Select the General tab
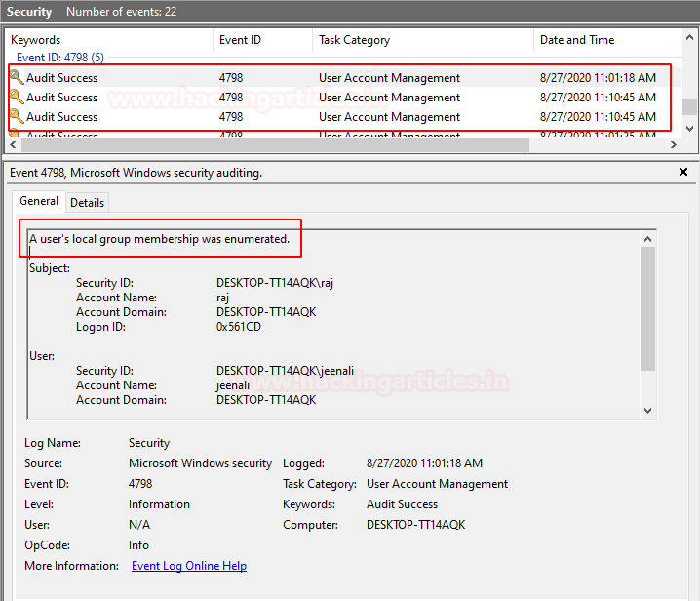The width and height of the screenshot is (700, 601). pos(39,201)
